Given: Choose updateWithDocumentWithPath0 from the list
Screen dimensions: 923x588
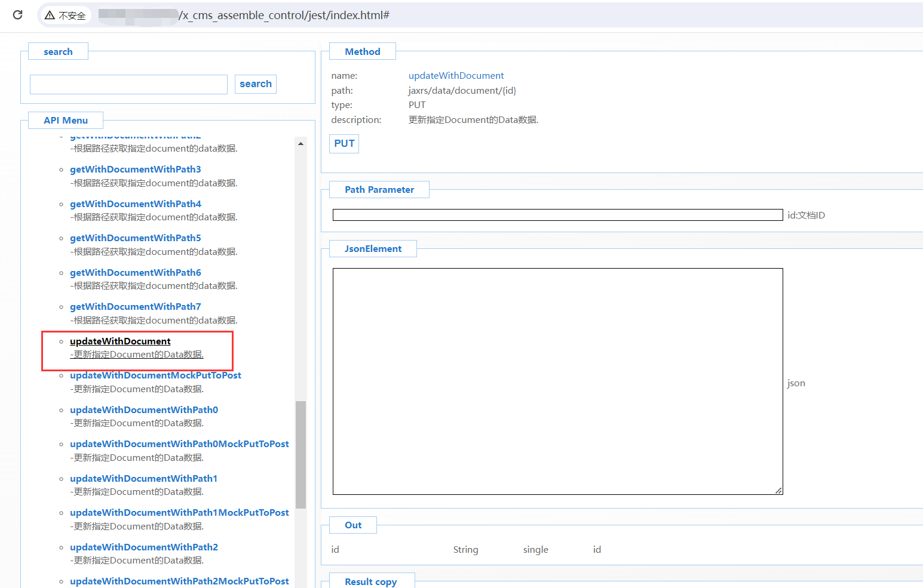Looking at the screenshot, I should click(143, 410).
